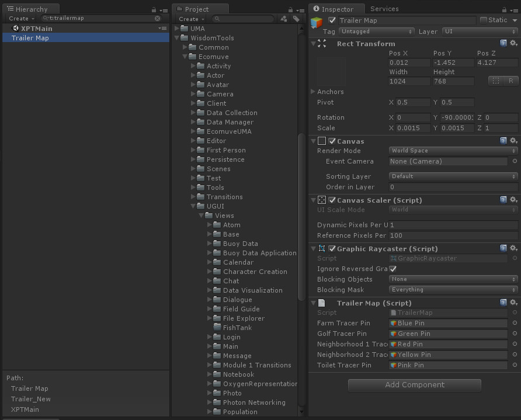Open Canvas Scaler gear settings menu
The image size is (521, 420).
point(513,199)
